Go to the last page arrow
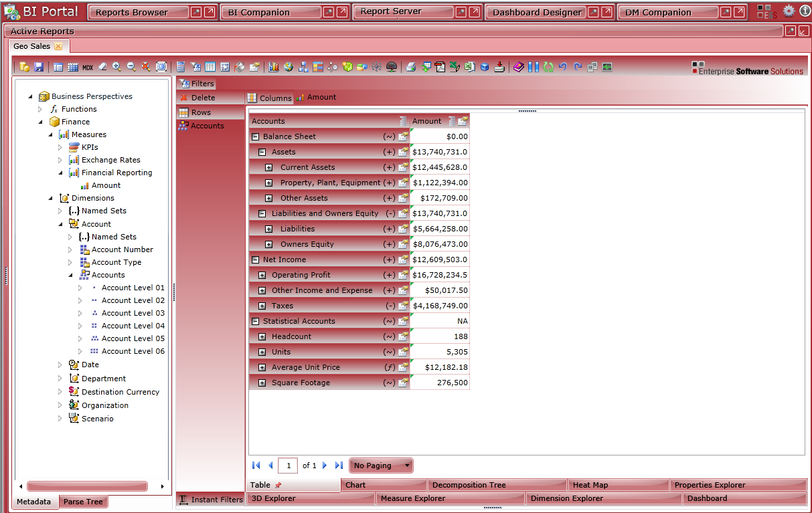Screen dimensions: 812x513 click(x=339, y=466)
